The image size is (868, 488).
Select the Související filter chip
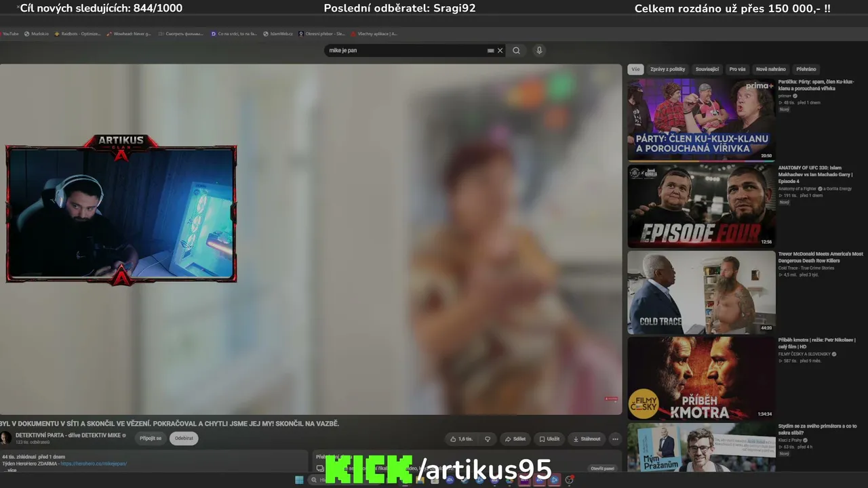(x=707, y=69)
